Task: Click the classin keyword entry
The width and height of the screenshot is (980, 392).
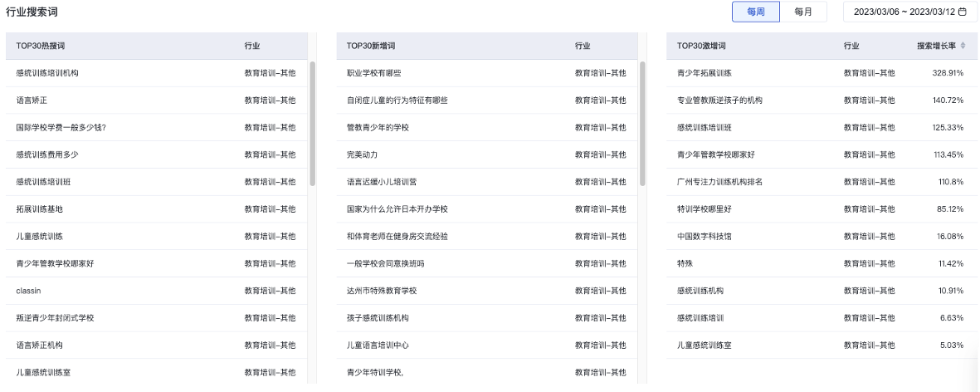Action: tap(28, 291)
